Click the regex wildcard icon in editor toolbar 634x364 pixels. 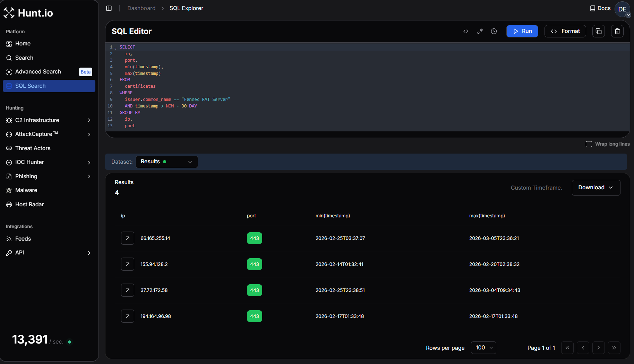pyautogui.click(x=480, y=31)
